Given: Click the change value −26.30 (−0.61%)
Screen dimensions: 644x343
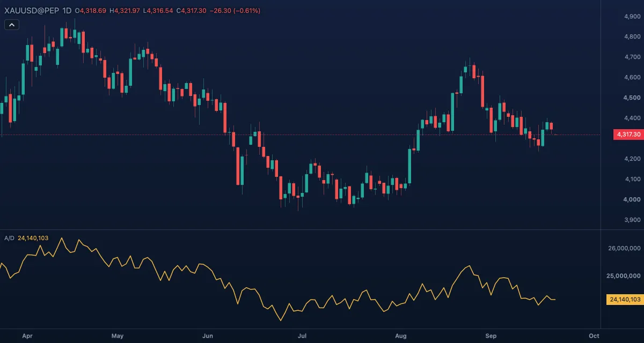Looking at the screenshot, I should (234, 10).
